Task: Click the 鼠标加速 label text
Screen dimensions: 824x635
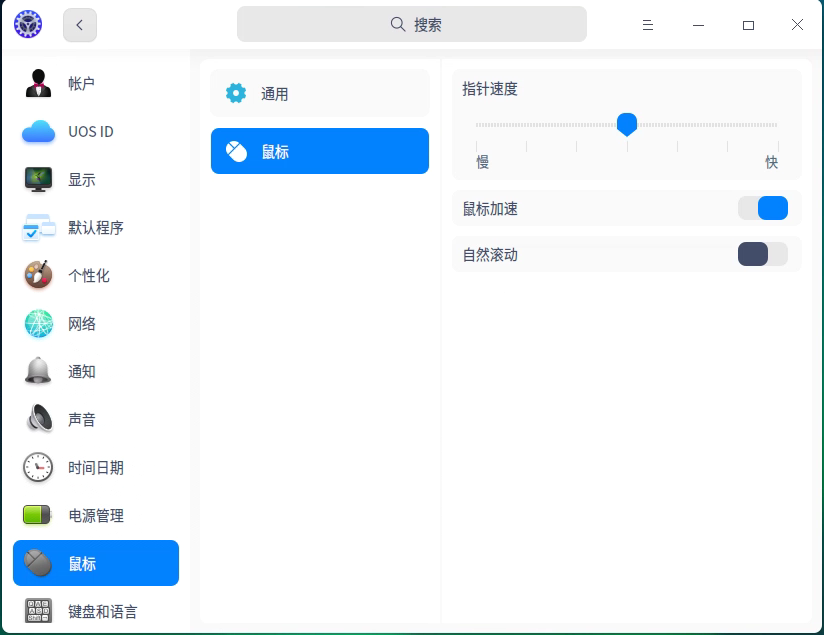Action: [x=490, y=209]
